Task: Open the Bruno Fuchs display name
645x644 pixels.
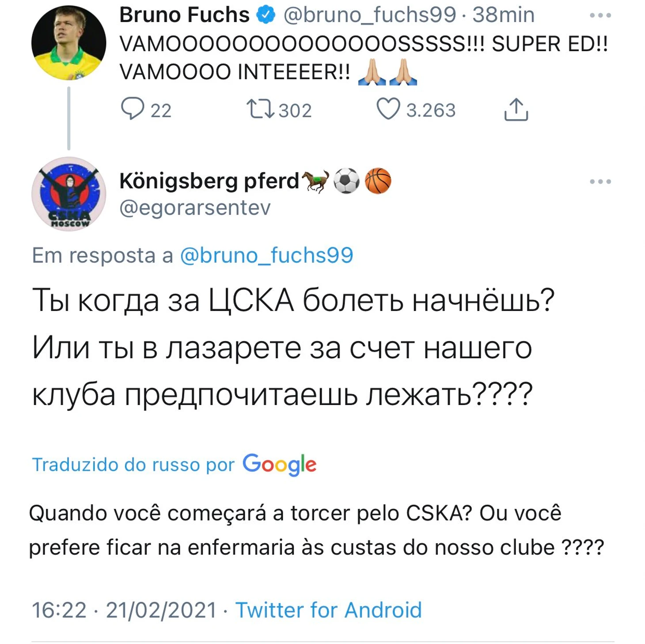Action: click(x=184, y=15)
